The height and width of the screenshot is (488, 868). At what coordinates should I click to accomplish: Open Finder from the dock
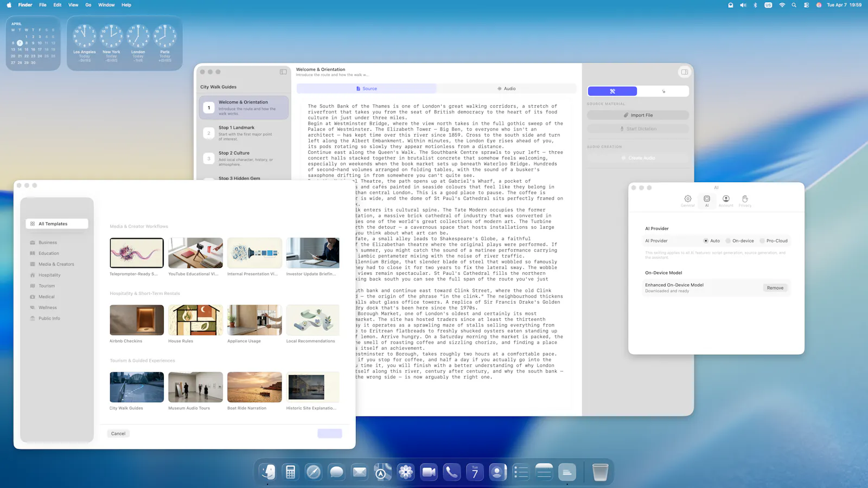(x=267, y=472)
